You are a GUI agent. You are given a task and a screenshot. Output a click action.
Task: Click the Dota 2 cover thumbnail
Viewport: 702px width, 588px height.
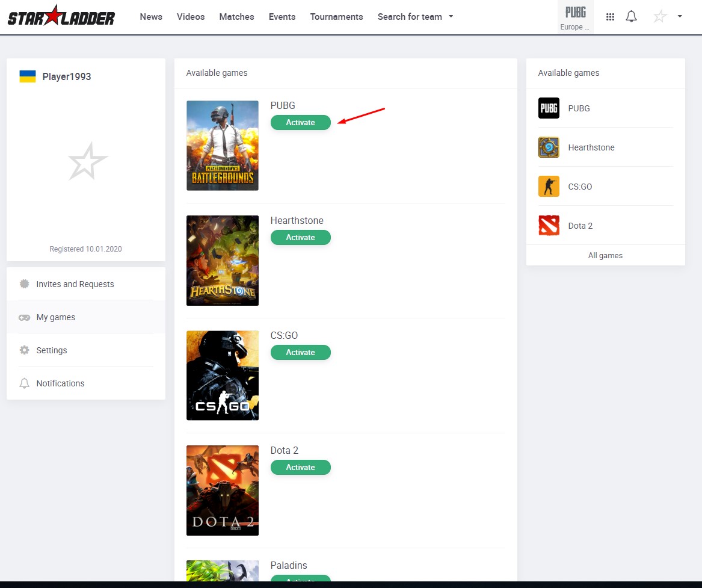[222, 491]
